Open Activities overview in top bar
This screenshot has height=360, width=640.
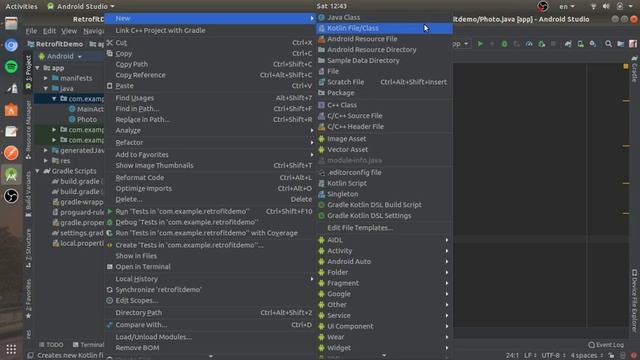[x=21, y=6]
